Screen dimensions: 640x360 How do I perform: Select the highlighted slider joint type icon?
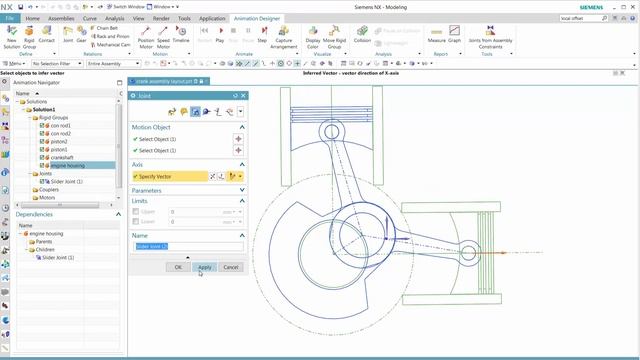(195, 111)
